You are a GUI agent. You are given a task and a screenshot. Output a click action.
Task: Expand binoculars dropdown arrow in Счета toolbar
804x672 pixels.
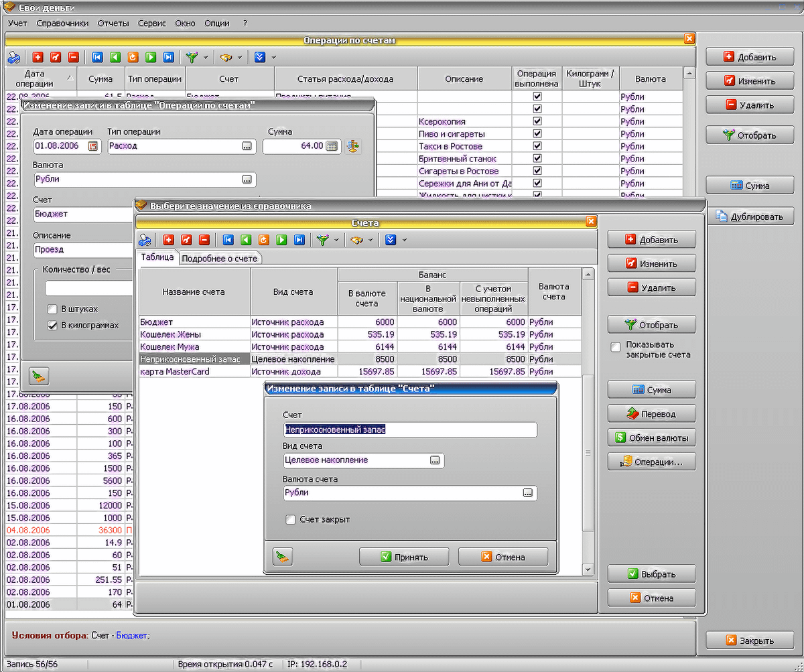pos(371,240)
